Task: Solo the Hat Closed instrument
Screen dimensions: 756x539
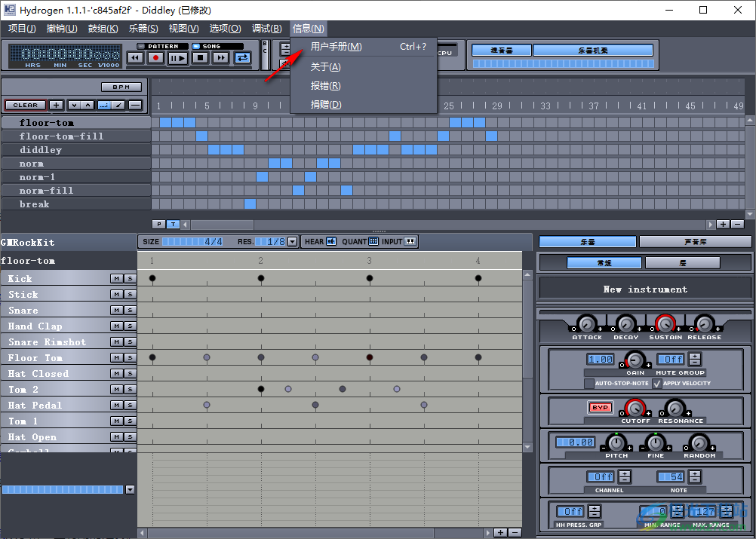Action: (x=131, y=373)
